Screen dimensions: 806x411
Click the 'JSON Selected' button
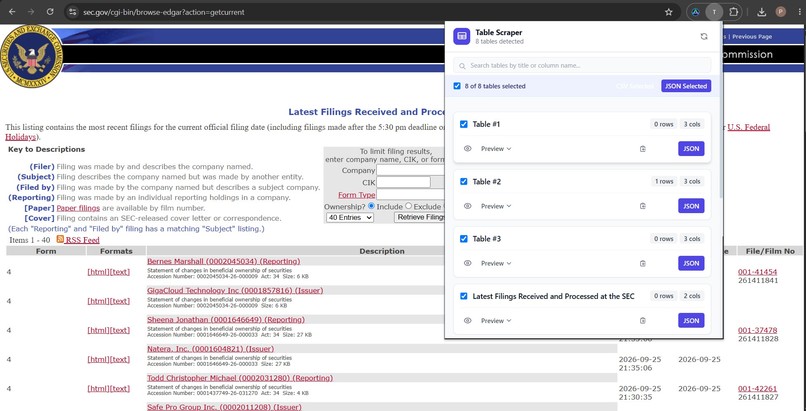[x=686, y=86]
